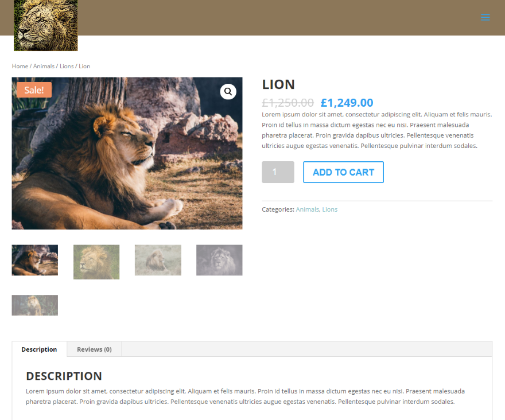This screenshot has width=505, height=420.
Task: Open the Animals category link
Action: (307, 209)
